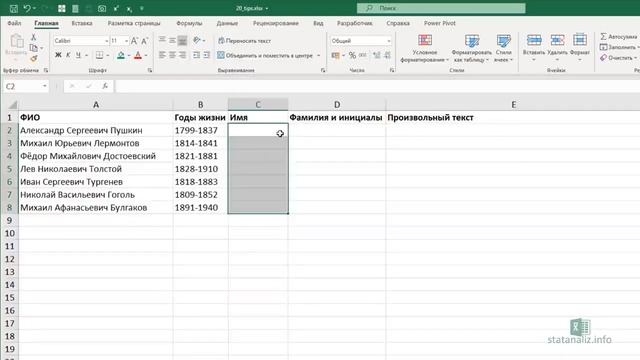Open Стили ячеек dropdown

pyautogui.click(x=503, y=49)
